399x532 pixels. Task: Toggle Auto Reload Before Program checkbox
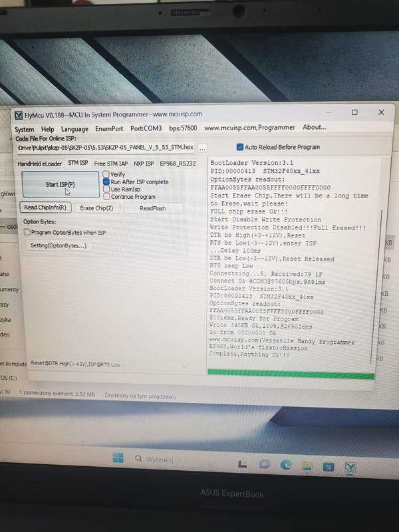[240, 147]
